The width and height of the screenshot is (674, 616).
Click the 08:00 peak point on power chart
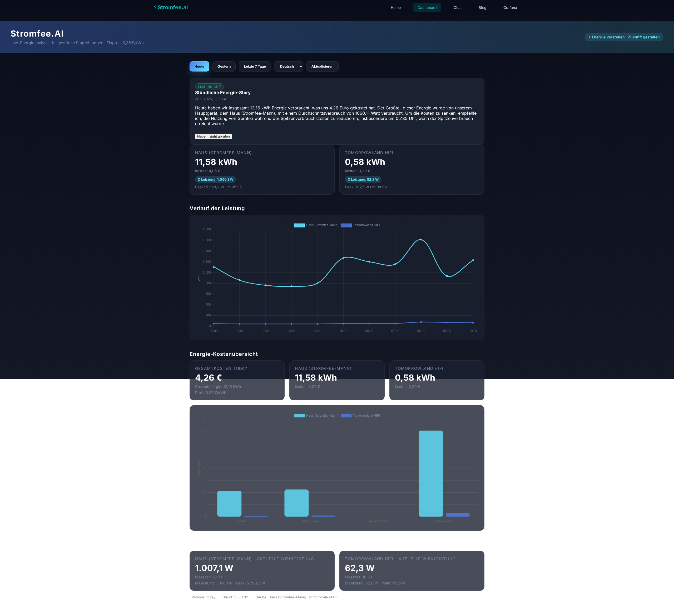pyautogui.click(x=421, y=240)
